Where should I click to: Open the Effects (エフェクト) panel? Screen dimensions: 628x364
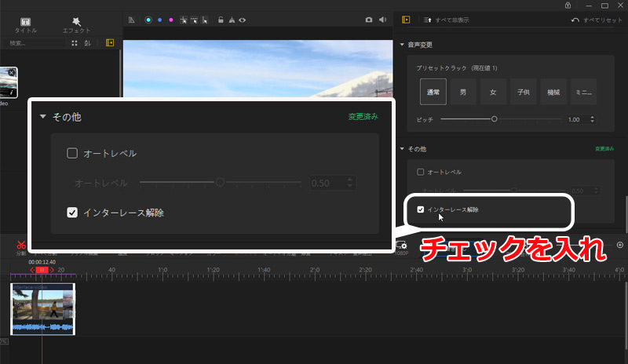point(76,24)
